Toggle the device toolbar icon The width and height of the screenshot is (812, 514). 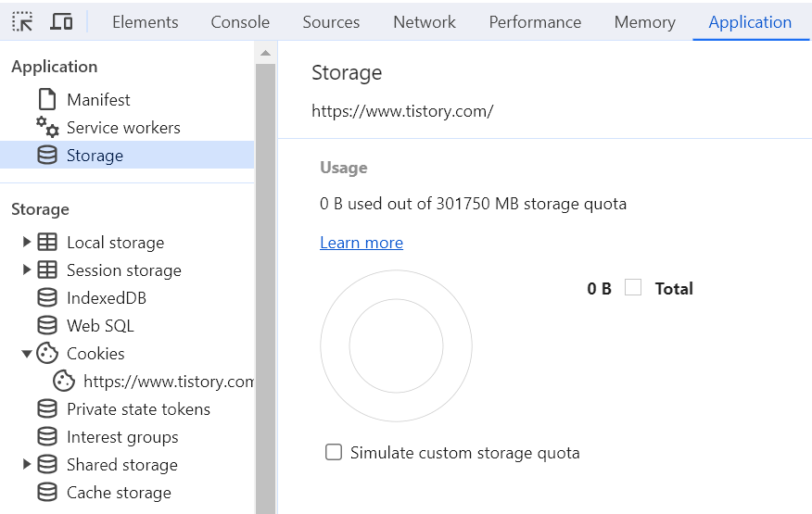point(61,21)
